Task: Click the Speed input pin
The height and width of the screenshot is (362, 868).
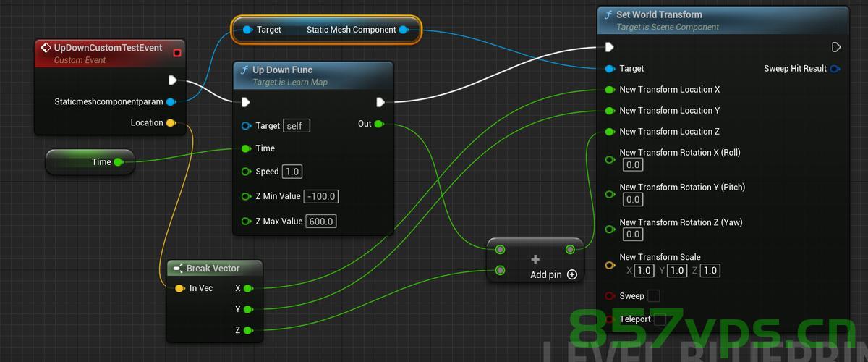Action: tap(246, 172)
